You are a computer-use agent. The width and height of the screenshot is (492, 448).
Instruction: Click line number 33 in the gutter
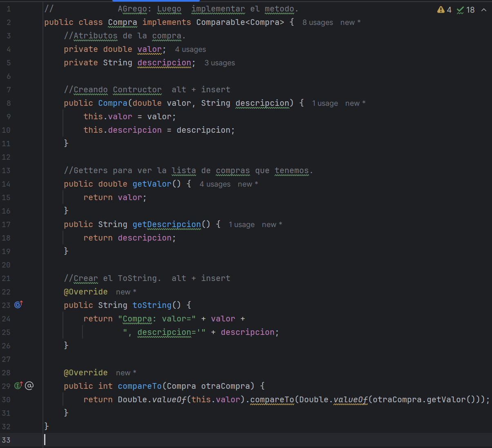(x=6, y=440)
